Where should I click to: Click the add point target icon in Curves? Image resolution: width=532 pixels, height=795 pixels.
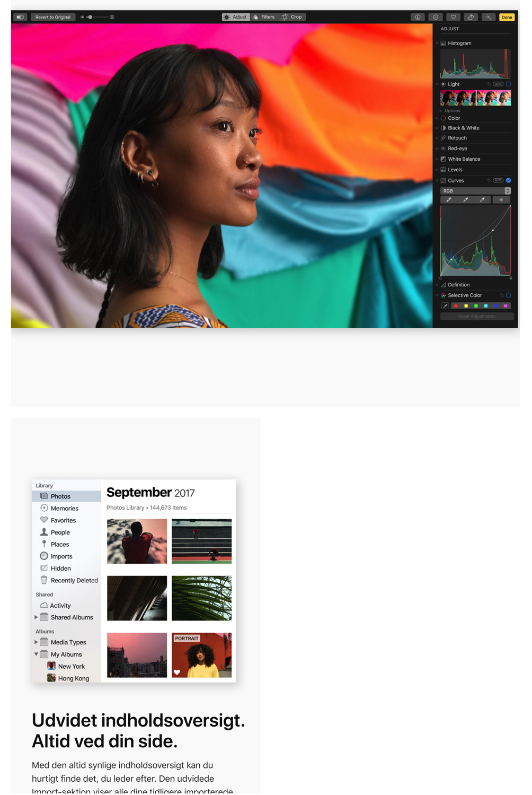click(501, 200)
